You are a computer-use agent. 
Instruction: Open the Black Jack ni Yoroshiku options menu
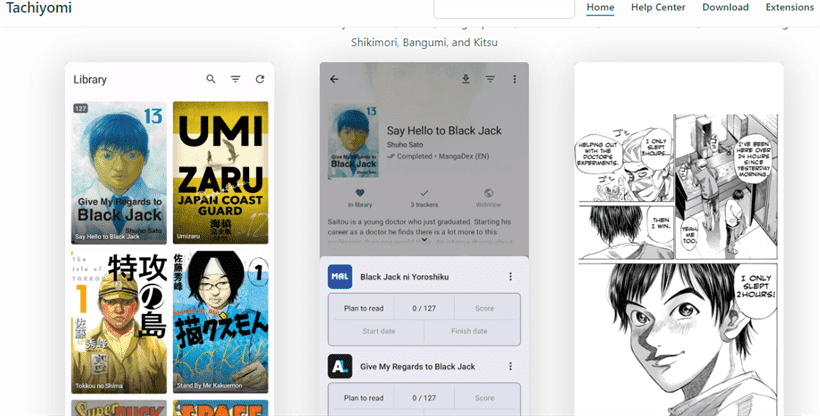[x=510, y=277]
